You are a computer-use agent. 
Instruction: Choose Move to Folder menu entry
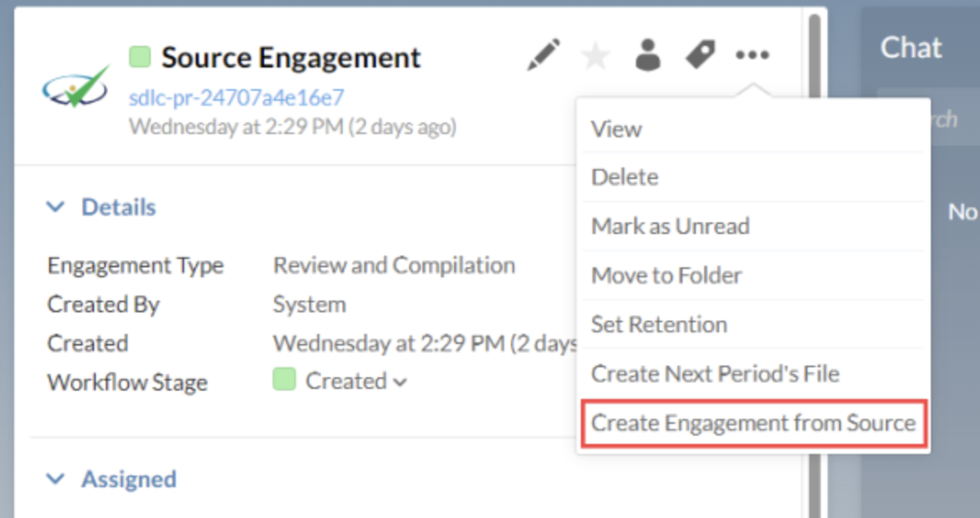[x=667, y=276]
